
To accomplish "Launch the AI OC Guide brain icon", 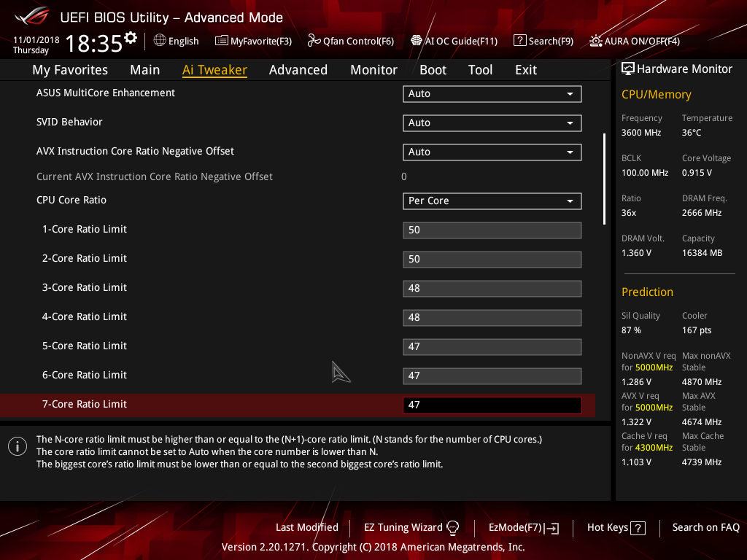I will [x=417, y=41].
